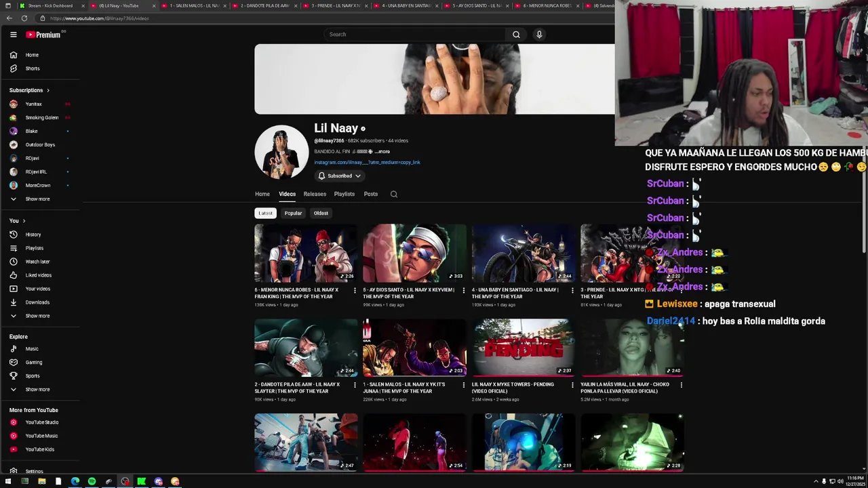Open Shorts in the sidebar
The image size is (868, 488).
[41, 68]
